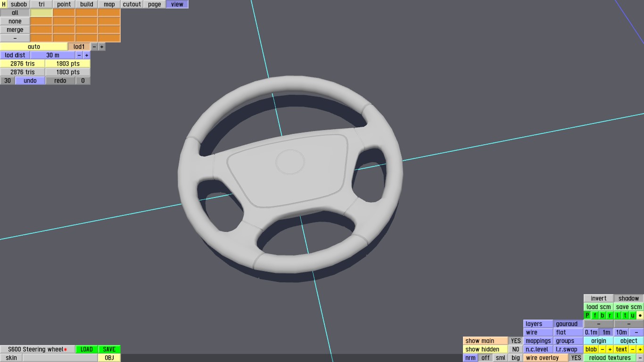This screenshot has width=644, height=362.
Task: Open the page tab
Action: tap(155, 4)
